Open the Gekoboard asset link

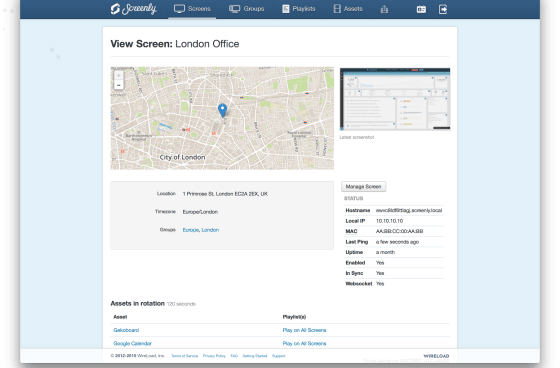coord(126,330)
